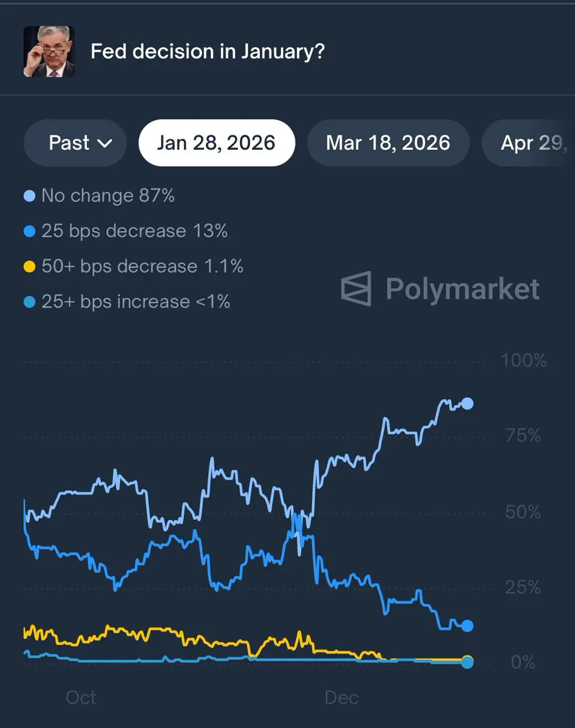Select the '50+ bps decrease 1.1%' legend label
The height and width of the screenshot is (728, 575).
(x=142, y=266)
